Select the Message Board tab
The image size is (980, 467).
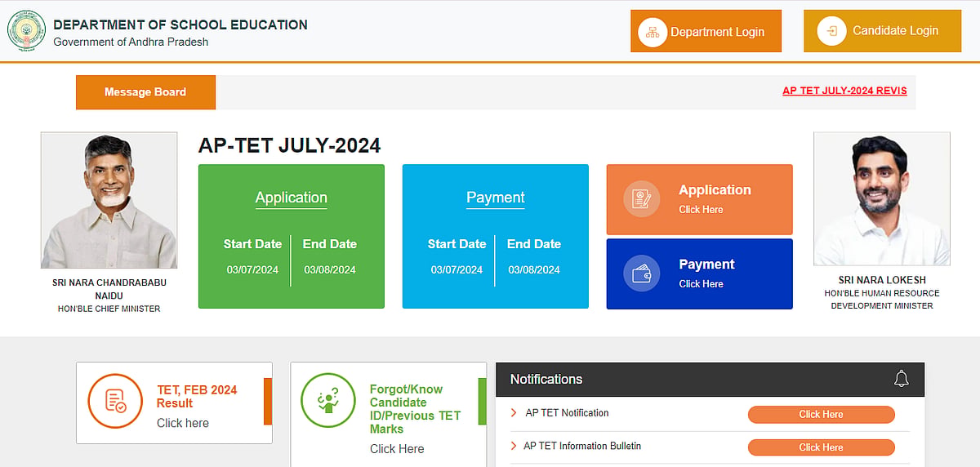tap(145, 92)
